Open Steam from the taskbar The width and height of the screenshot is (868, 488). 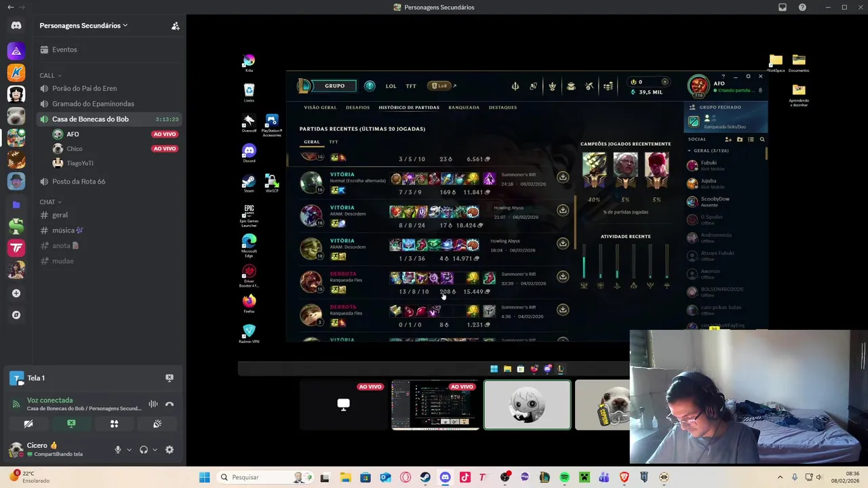click(425, 477)
